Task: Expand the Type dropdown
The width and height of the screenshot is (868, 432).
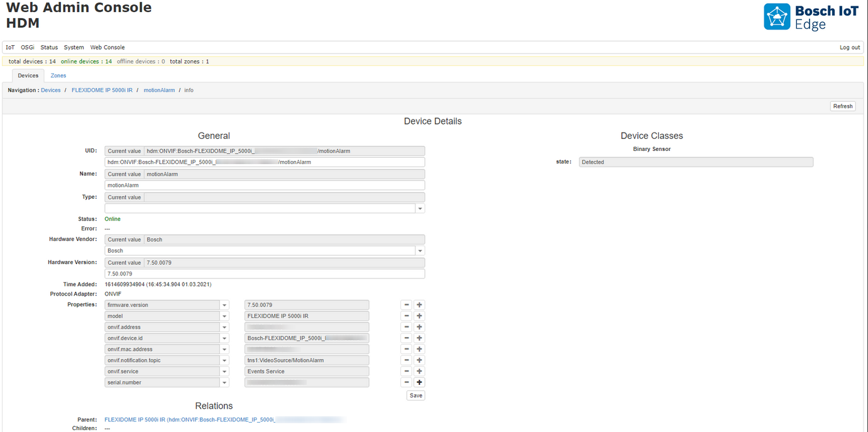Action: tap(420, 208)
